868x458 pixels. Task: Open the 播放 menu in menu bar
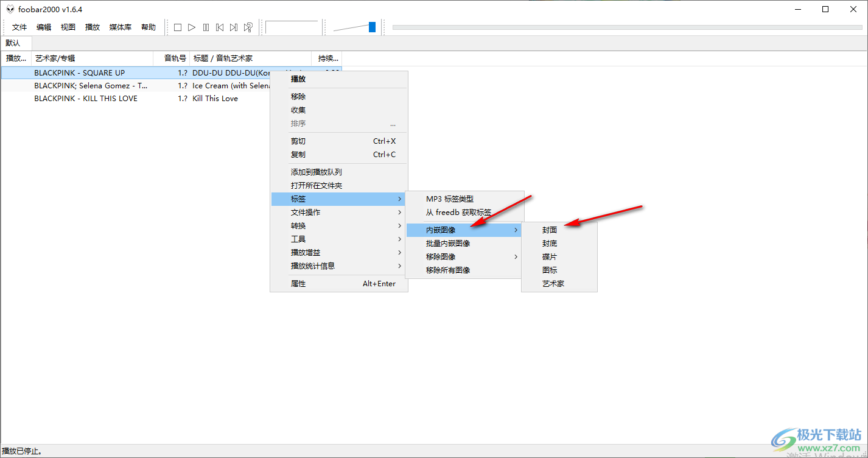(x=93, y=27)
